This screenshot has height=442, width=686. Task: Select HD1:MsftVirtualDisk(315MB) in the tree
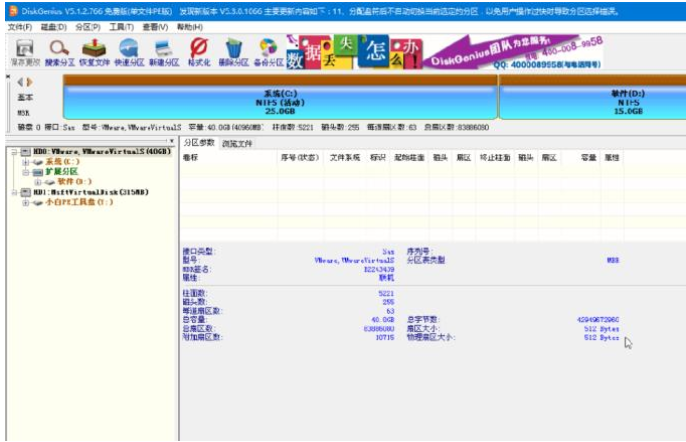[91, 192]
